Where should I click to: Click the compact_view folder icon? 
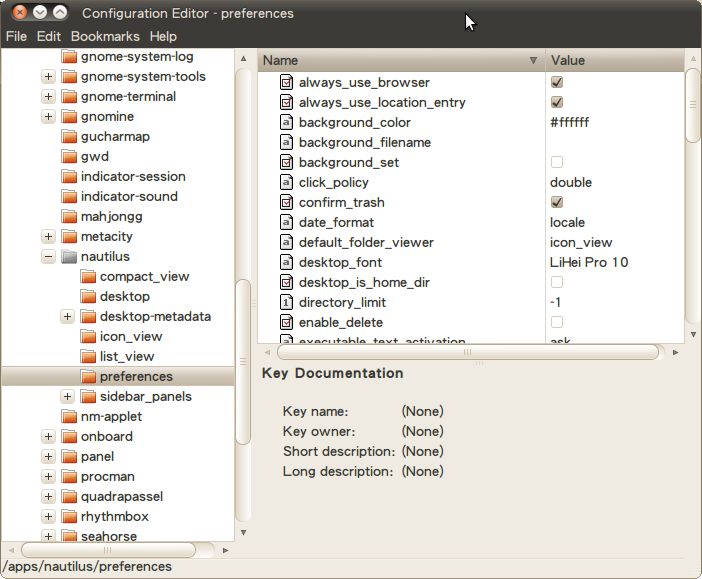[x=88, y=277]
